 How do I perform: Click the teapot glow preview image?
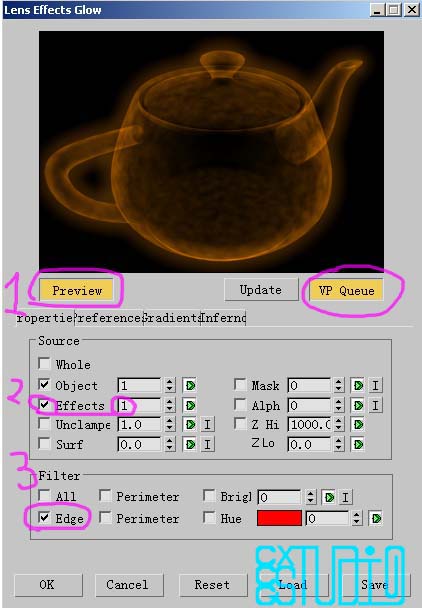pyautogui.click(x=211, y=152)
